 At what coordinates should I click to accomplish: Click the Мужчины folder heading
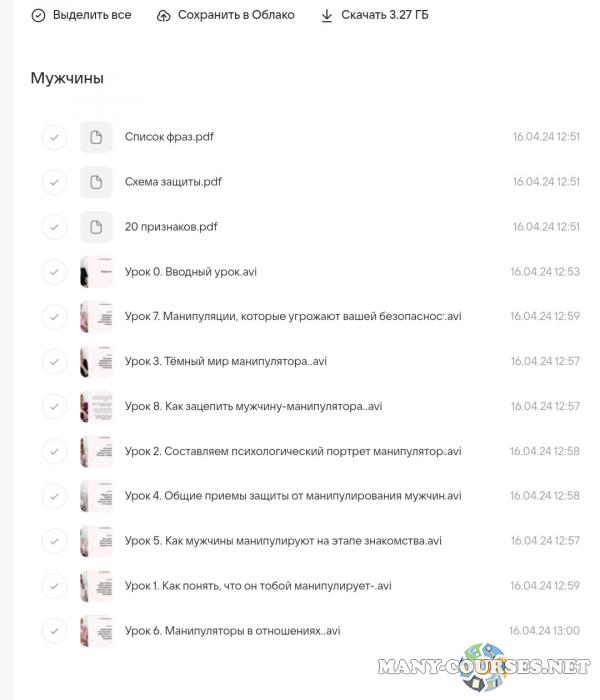click(x=67, y=78)
